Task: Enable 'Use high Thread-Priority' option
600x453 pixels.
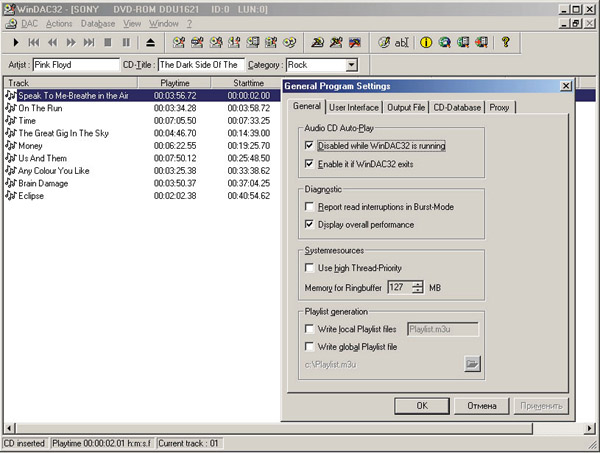Action: (309, 267)
